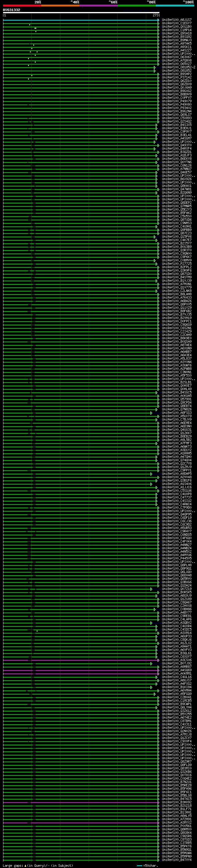Select entry UniRef100_P93402
Image resolution: width=197 pixels, height=868 pixels.
click(177, 108)
